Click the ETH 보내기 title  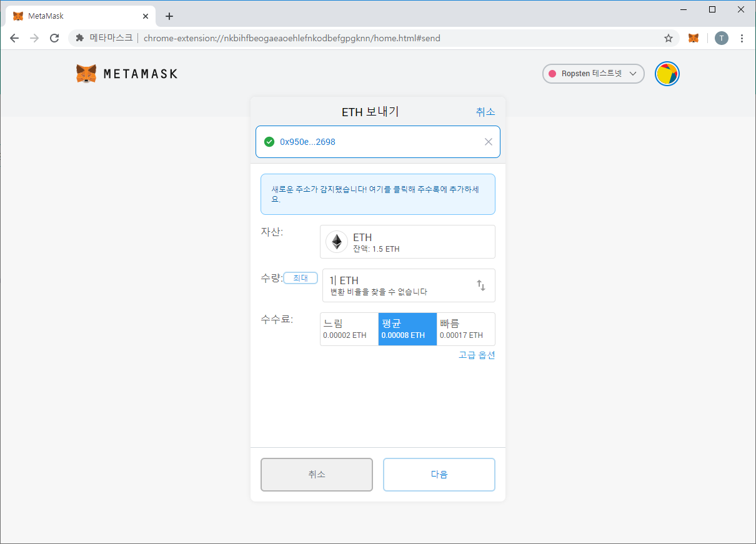(370, 112)
